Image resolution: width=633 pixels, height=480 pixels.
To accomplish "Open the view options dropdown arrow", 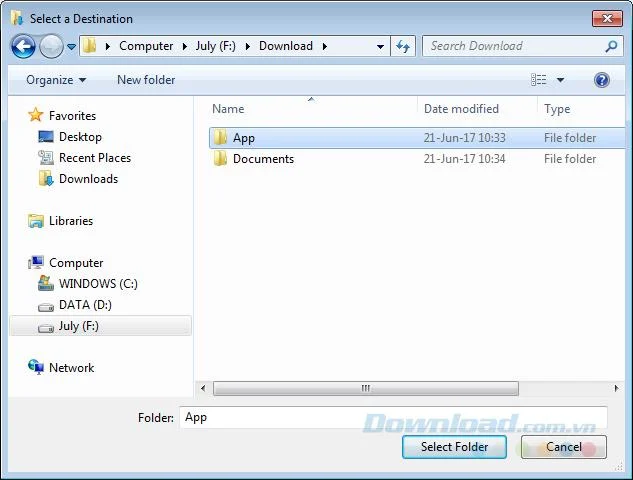I will (560, 80).
